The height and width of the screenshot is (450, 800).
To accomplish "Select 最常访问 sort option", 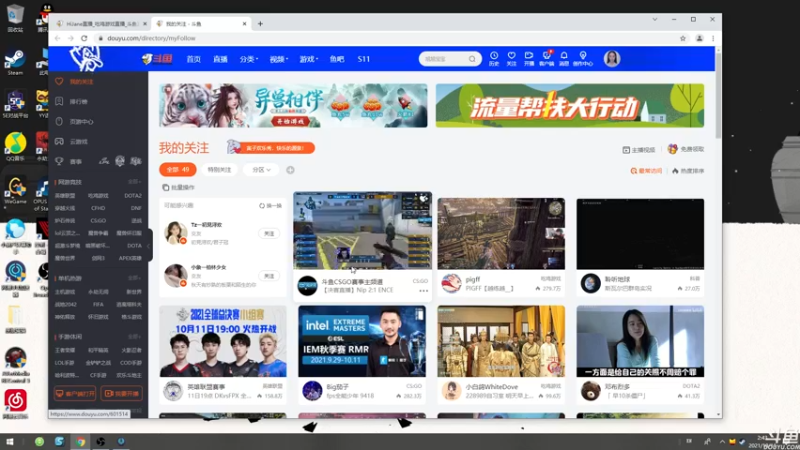I will pos(646,171).
